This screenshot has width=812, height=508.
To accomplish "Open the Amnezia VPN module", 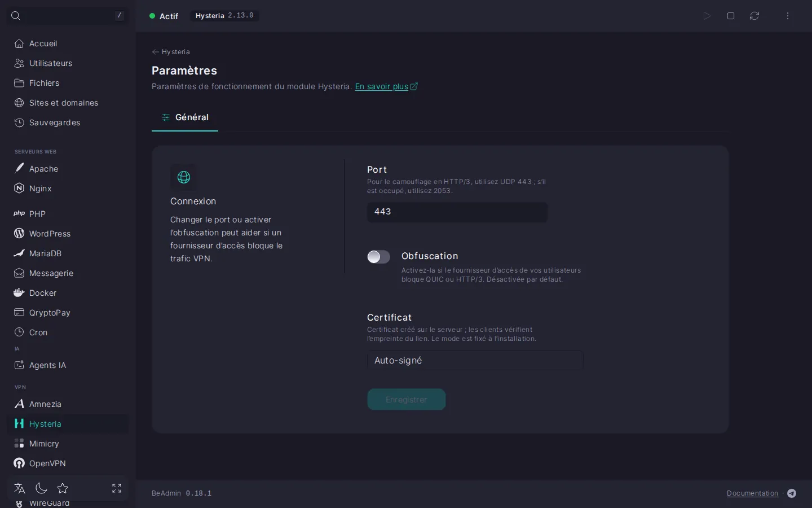I will tap(68, 404).
